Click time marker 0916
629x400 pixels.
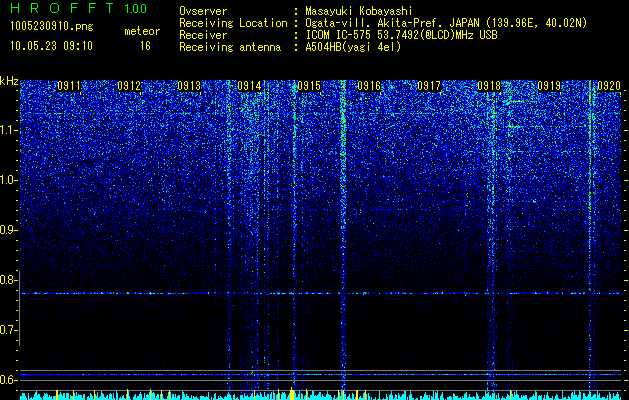coord(369,86)
